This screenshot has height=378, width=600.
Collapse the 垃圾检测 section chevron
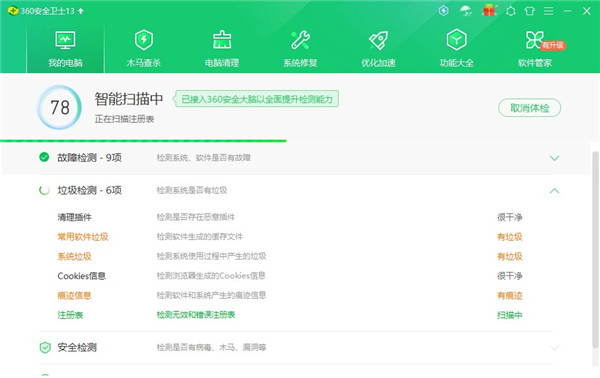[x=554, y=191]
